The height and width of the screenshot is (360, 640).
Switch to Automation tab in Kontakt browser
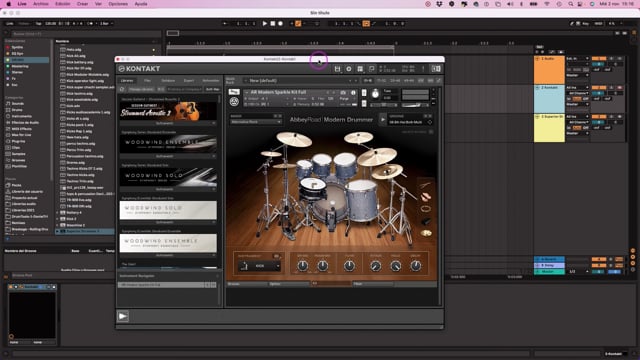tap(211, 81)
